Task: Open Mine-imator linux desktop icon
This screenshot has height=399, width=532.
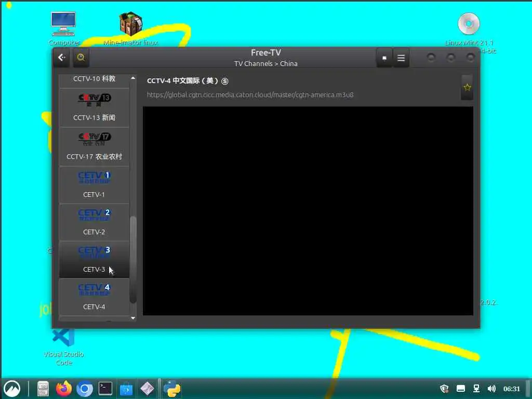Action: coord(130,29)
